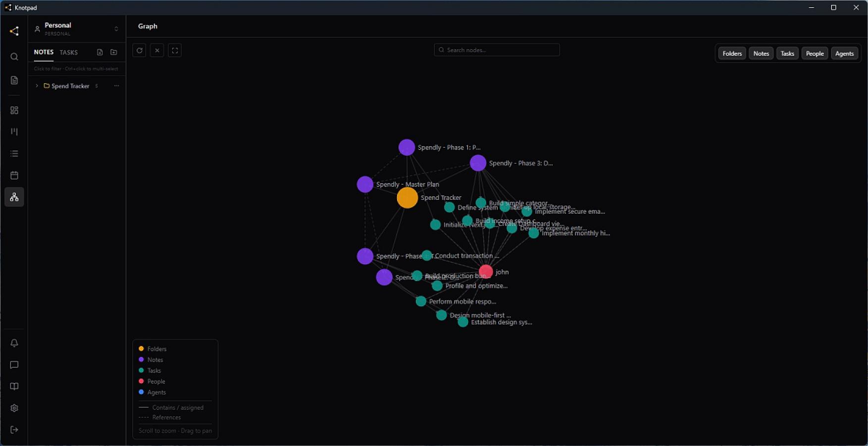This screenshot has height=446, width=868.
Task: Select the graph view icon in sidebar
Action: (x=14, y=197)
